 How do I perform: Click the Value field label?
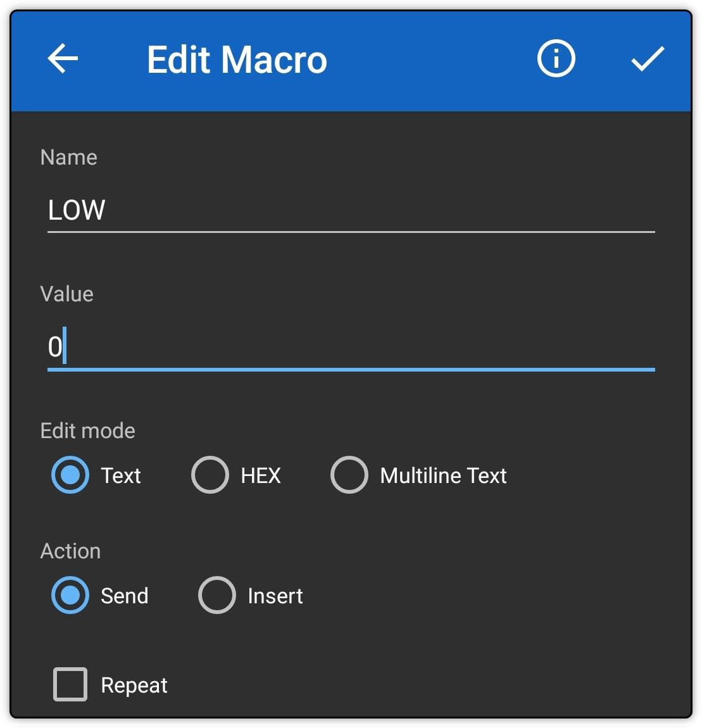coord(67,294)
